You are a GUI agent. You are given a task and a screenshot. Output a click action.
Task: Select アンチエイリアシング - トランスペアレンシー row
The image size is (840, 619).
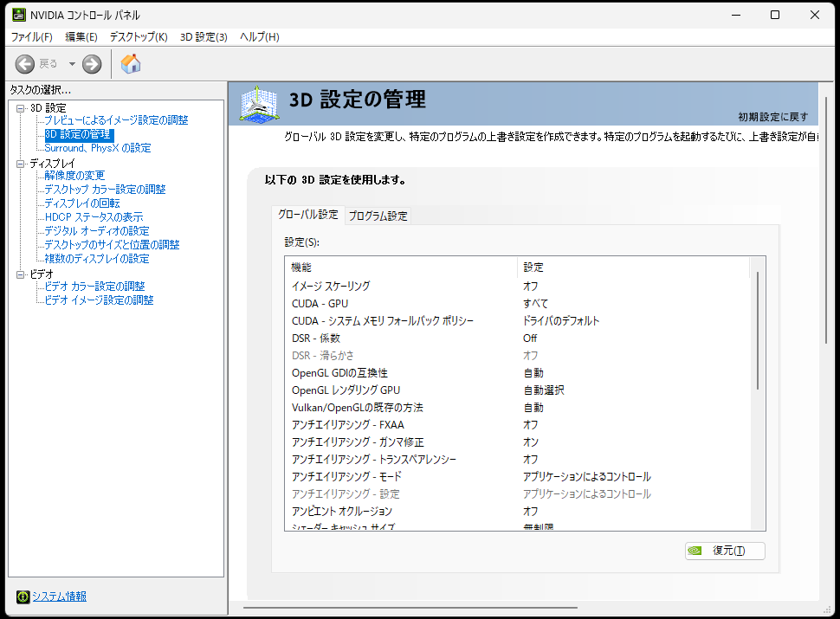(x=517, y=460)
